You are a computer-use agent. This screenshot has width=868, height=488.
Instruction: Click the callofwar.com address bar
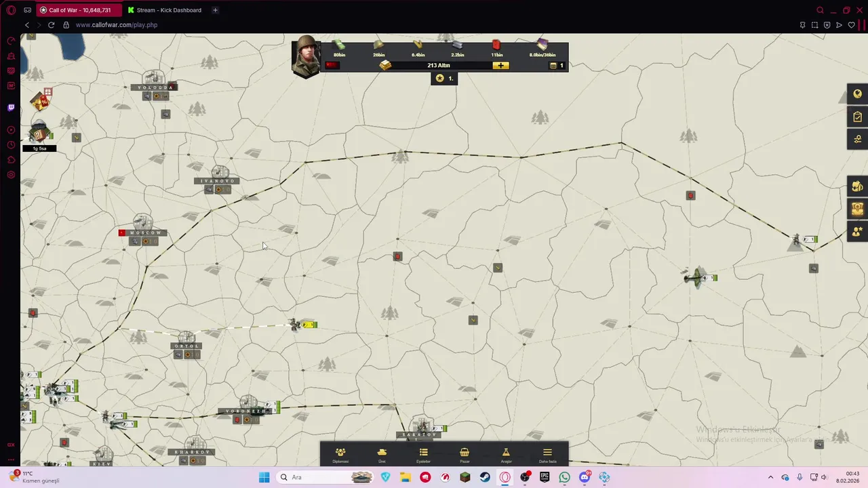tap(117, 25)
